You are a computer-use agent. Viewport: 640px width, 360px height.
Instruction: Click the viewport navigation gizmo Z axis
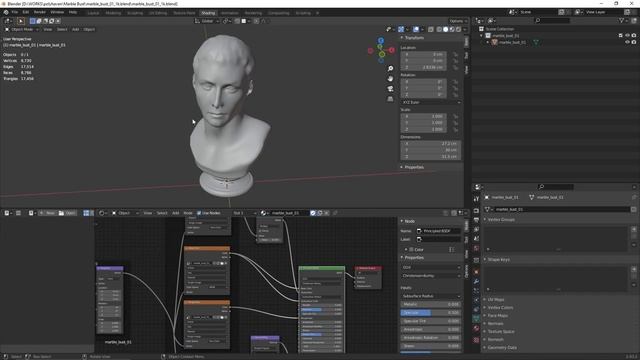point(380,41)
